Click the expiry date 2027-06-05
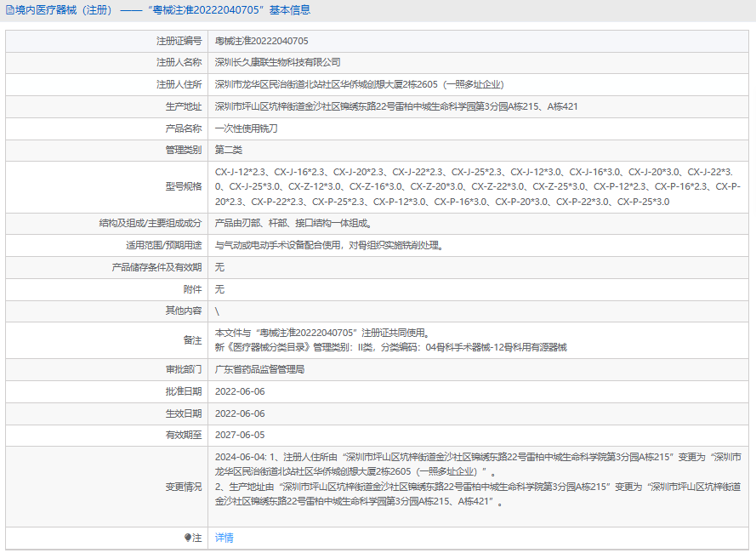Viewport: 756px width, 553px height. (x=240, y=436)
